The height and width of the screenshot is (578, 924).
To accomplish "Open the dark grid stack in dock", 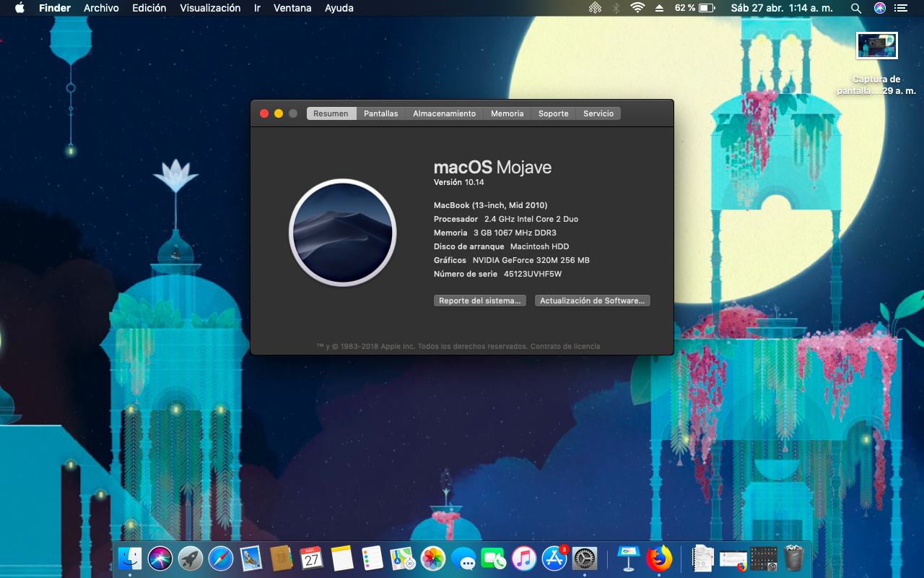I will 764,558.
